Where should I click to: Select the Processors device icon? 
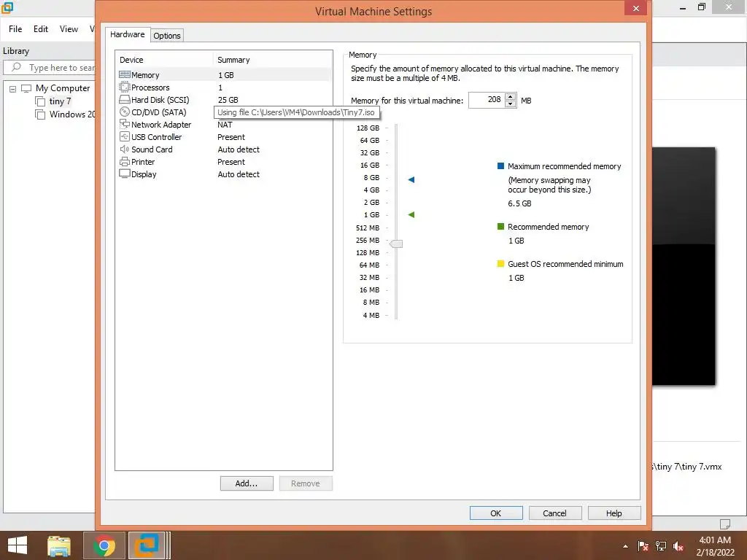tap(124, 87)
